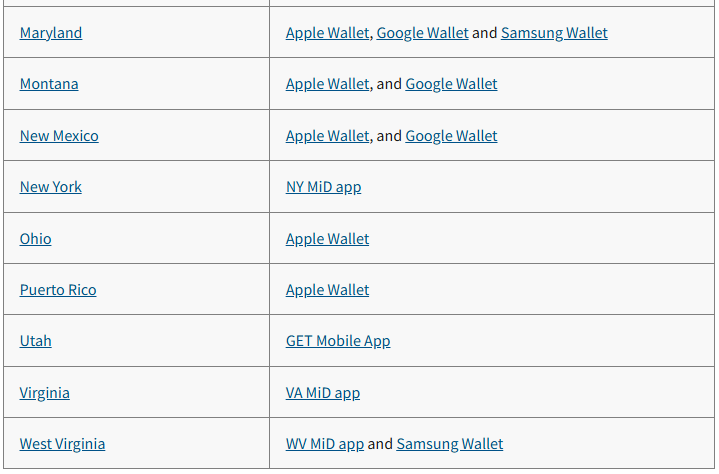The width and height of the screenshot is (719, 474).
Task: Follow the West Virginia state link
Action: point(62,444)
